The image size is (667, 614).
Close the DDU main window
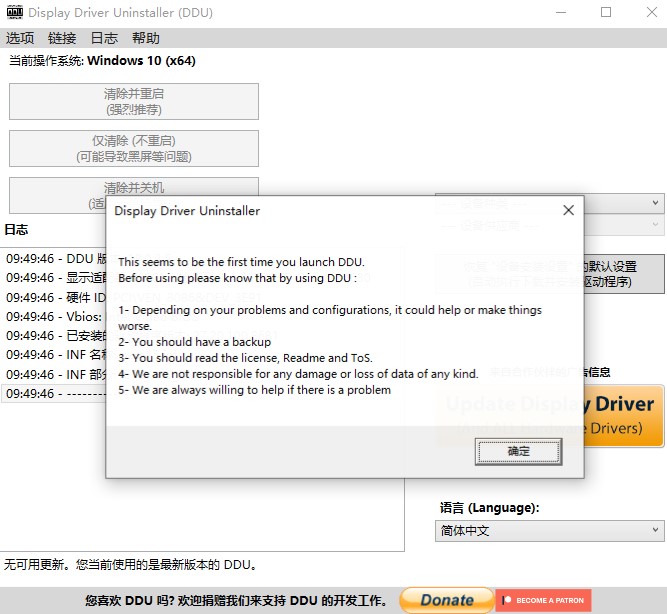point(652,12)
